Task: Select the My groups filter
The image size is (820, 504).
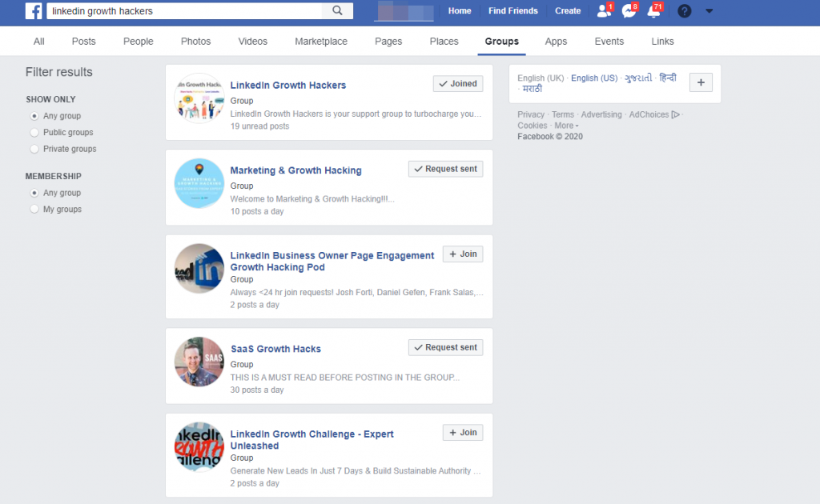Action: (x=34, y=209)
